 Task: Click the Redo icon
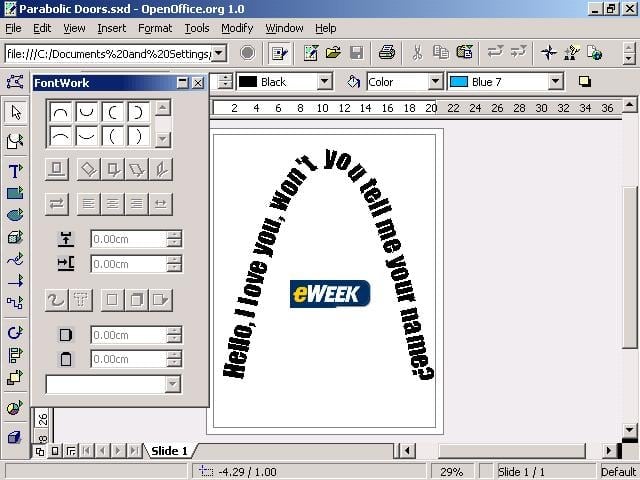(518, 53)
